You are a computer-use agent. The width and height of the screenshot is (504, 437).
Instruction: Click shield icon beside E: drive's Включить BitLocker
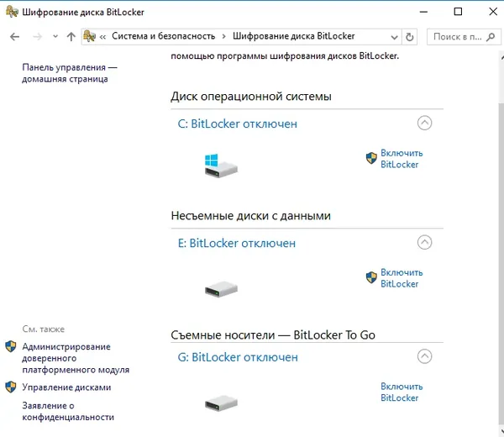[x=371, y=277]
